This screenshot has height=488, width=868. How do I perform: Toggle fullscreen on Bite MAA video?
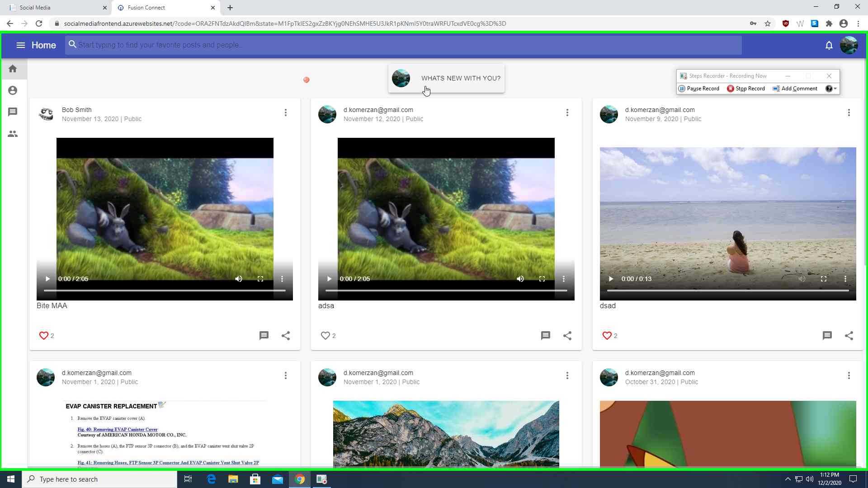pyautogui.click(x=260, y=279)
